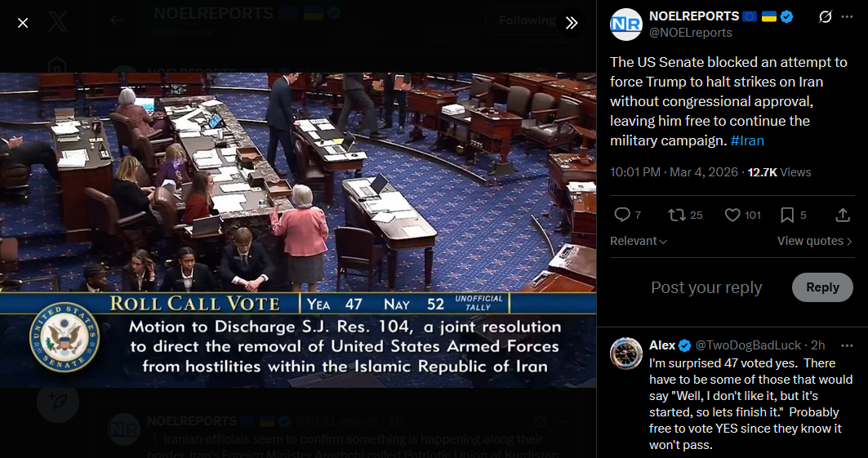Open the three-dot menu on Alex's reply

847,345
